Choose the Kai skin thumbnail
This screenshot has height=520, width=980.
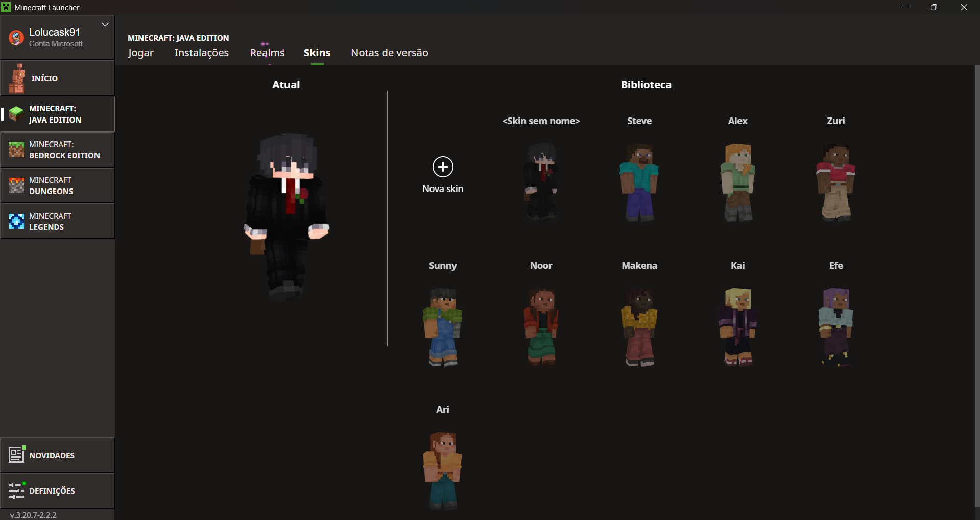[738, 326]
